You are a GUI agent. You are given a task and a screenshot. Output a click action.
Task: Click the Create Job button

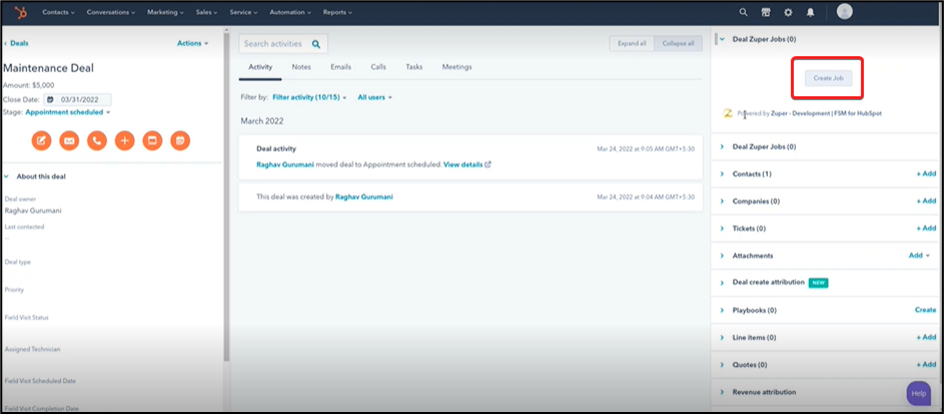pyautogui.click(x=828, y=78)
